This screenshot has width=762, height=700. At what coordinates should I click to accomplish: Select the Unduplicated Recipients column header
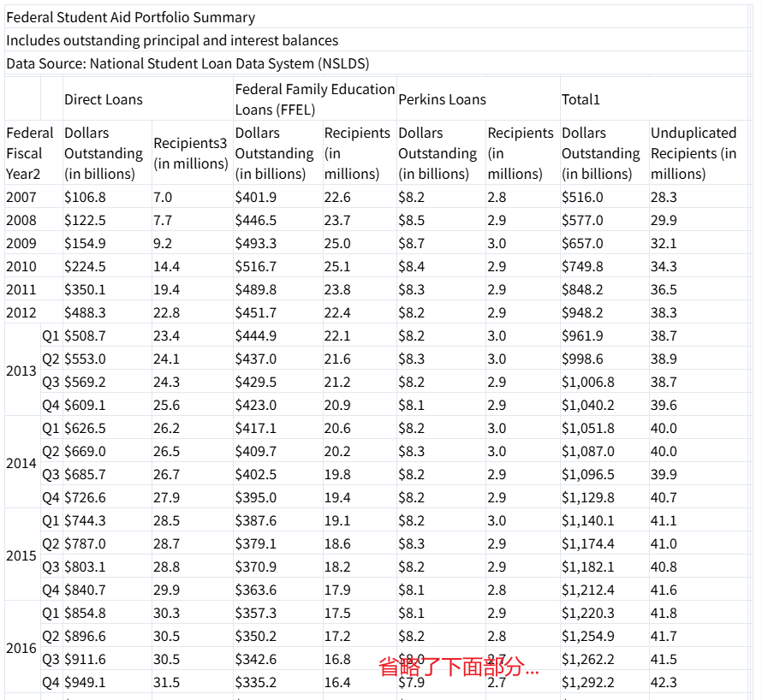(694, 153)
